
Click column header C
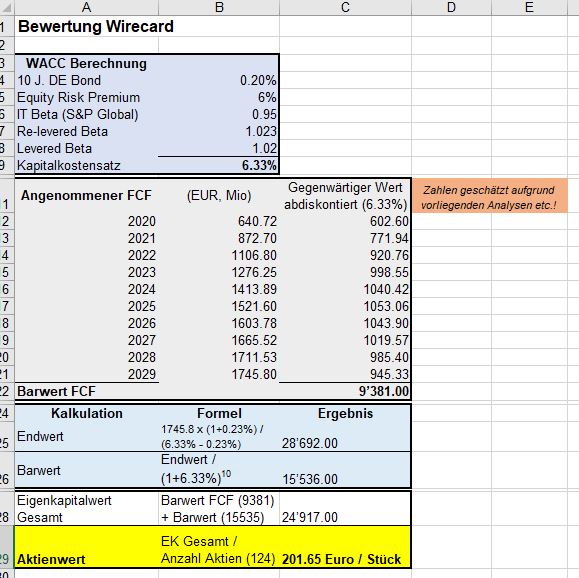[x=345, y=7]
